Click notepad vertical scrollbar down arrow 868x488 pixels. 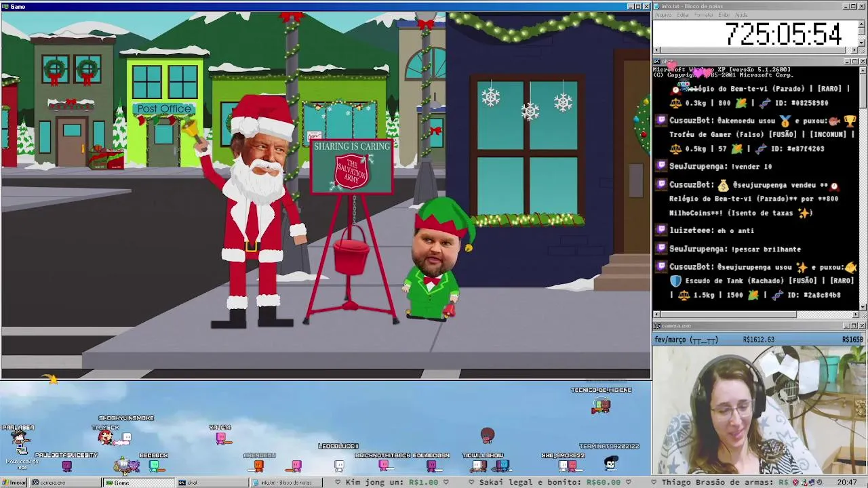tap(863, 43)
